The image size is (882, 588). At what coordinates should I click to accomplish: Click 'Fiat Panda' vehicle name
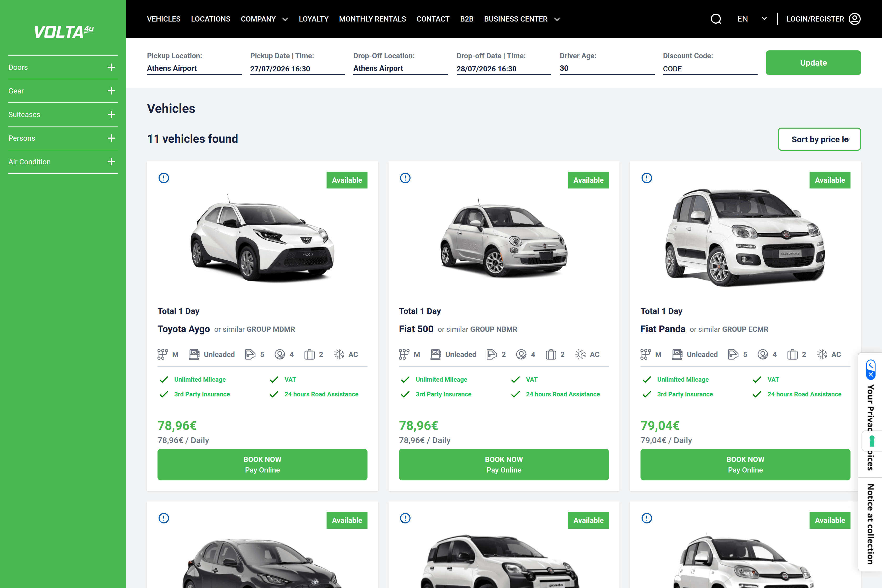pyautogui.click(x=663, y=329)
